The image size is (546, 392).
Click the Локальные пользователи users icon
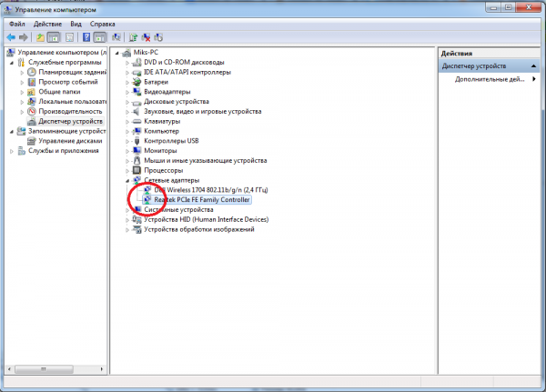(x=32, y=102)
